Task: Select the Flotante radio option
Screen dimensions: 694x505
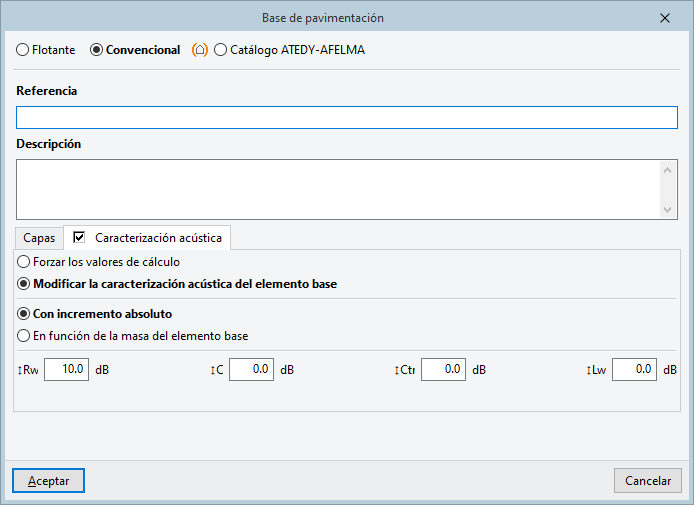Action: coord(23,49)
